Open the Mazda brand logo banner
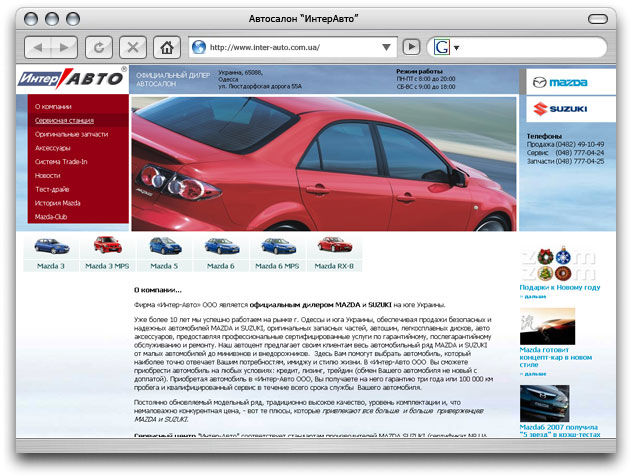 click(x=571, y=82)
